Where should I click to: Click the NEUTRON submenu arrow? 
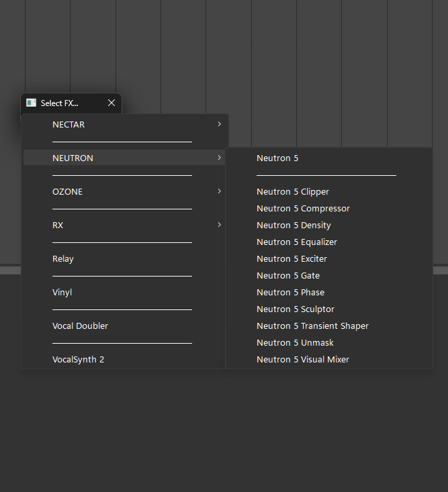[219, 158]
